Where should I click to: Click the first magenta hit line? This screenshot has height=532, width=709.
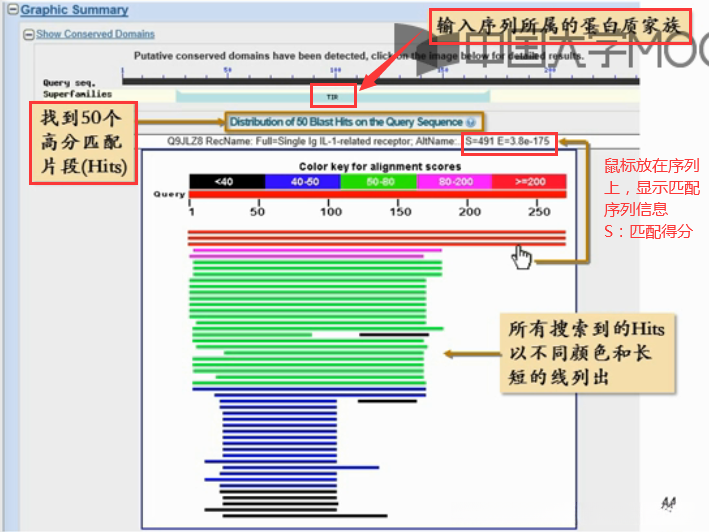pos(317,250)
